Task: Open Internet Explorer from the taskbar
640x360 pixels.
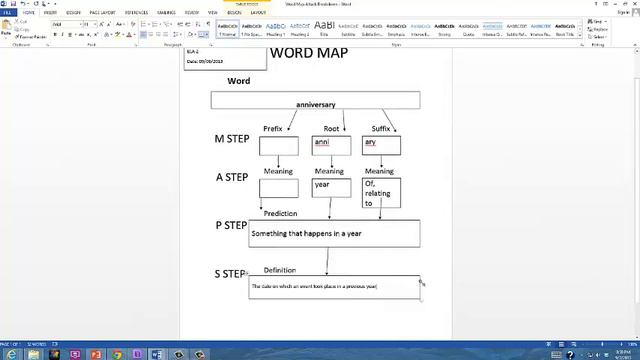Action: [x=11, y=354]
